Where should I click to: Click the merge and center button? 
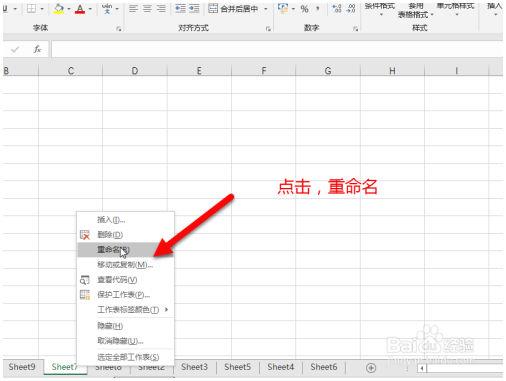[233, 9]
